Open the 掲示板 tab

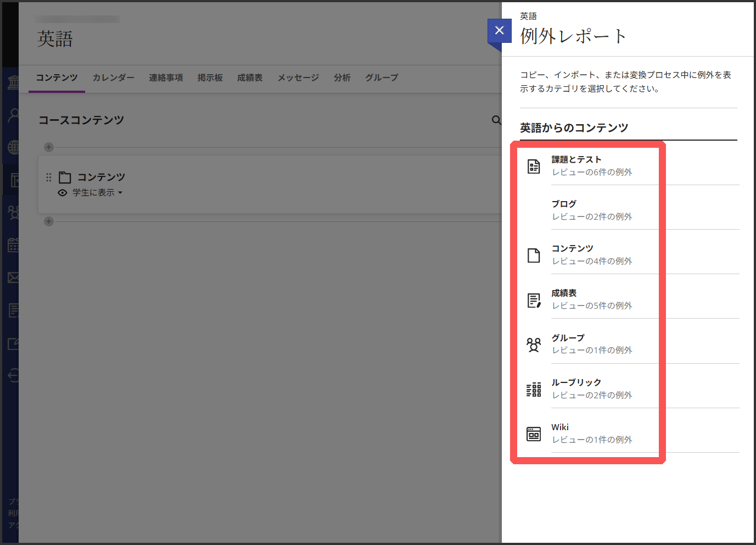click(x=210, y=78)
